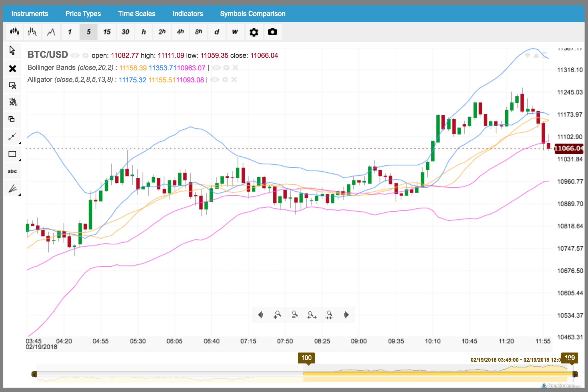
Task: Click the highlighted navigator range bar
Action: [x=438, y=374]
